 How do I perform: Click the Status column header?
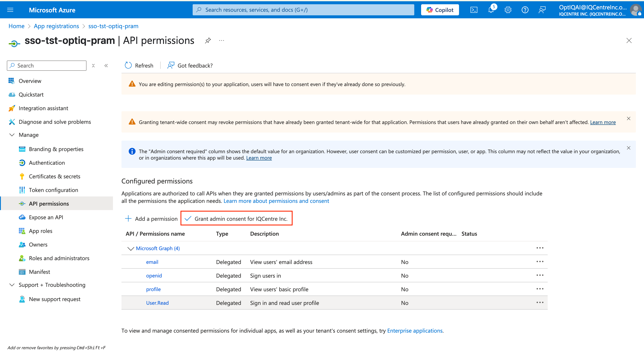(x=469, y=234)
